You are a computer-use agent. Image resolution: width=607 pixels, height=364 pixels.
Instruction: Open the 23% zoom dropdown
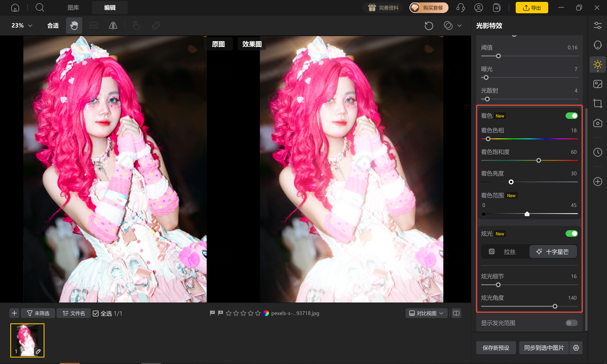coord(22,25)
